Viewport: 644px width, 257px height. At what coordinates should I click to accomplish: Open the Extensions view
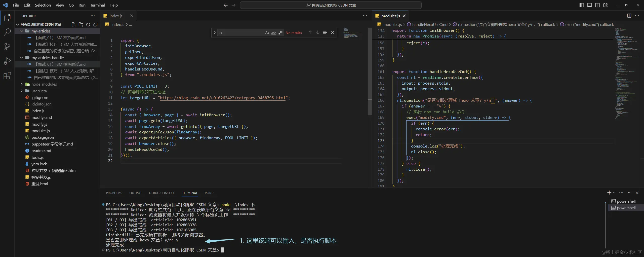7,76
